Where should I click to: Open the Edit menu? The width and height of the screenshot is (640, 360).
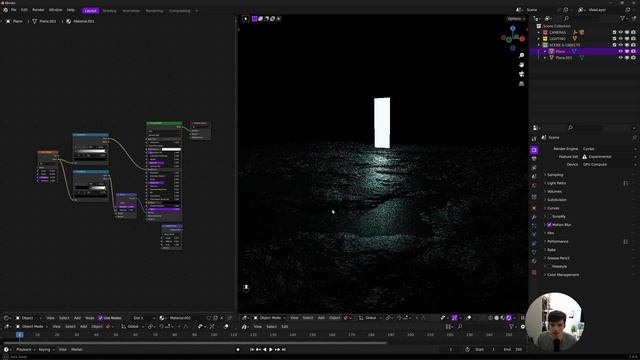click(24, 10)
